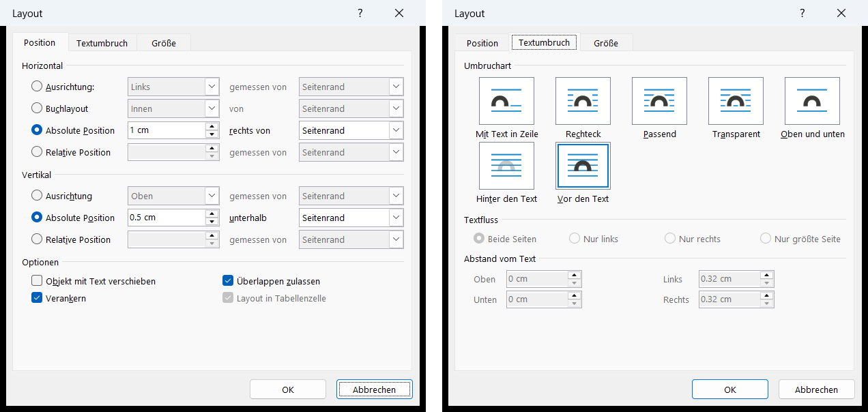Click the horizontal relative position field
868x412 pixels.
tap(167, 152)
